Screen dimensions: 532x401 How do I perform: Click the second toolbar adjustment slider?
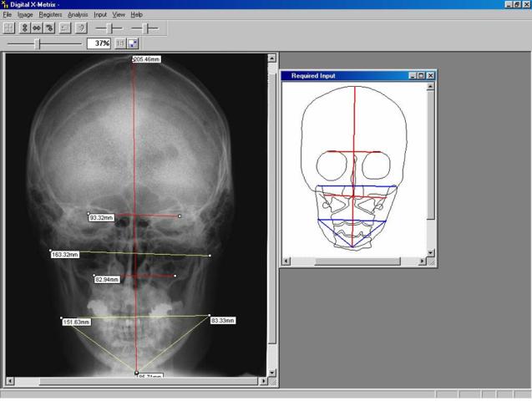pos(144,28)
